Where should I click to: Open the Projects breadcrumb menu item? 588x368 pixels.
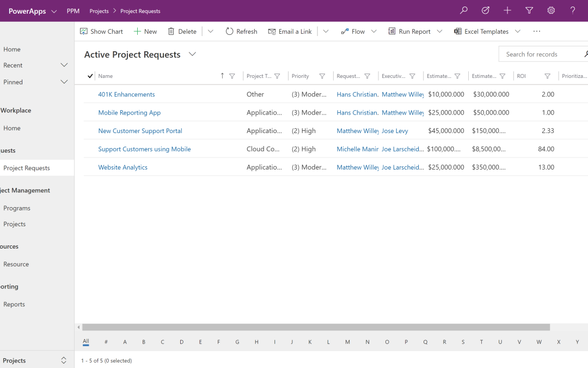[x=99, y=11]
